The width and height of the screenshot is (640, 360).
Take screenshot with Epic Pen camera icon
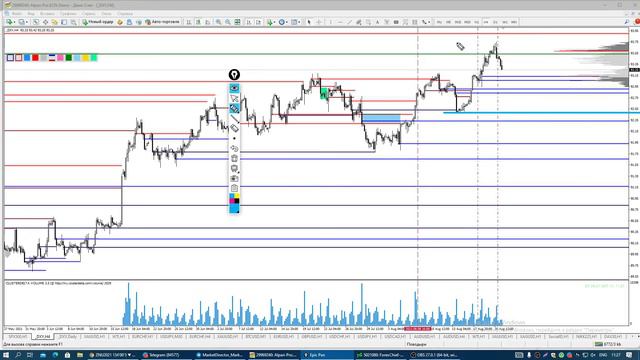pos(234,178)
